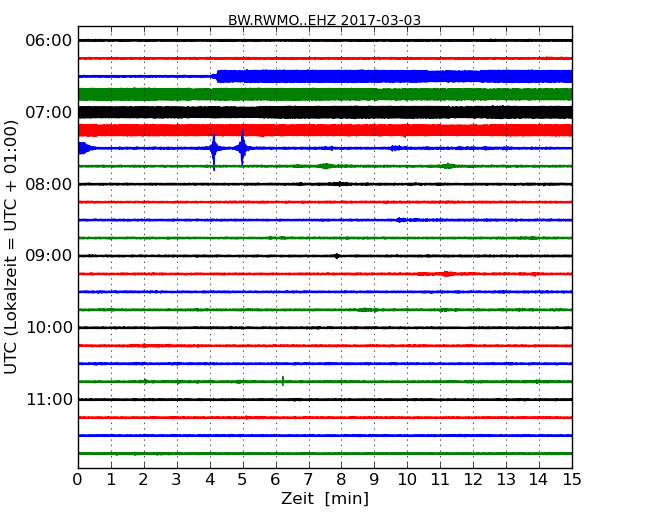This screenshot has width=650, height=520.
Task: Click the 06:00 y-axis time label
Action: (48, 41)
